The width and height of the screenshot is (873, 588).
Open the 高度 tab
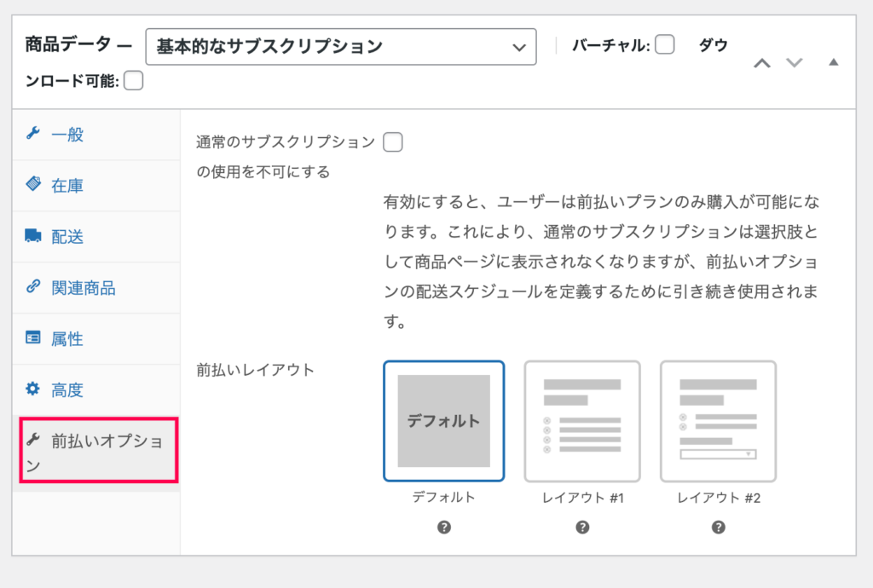96,390
